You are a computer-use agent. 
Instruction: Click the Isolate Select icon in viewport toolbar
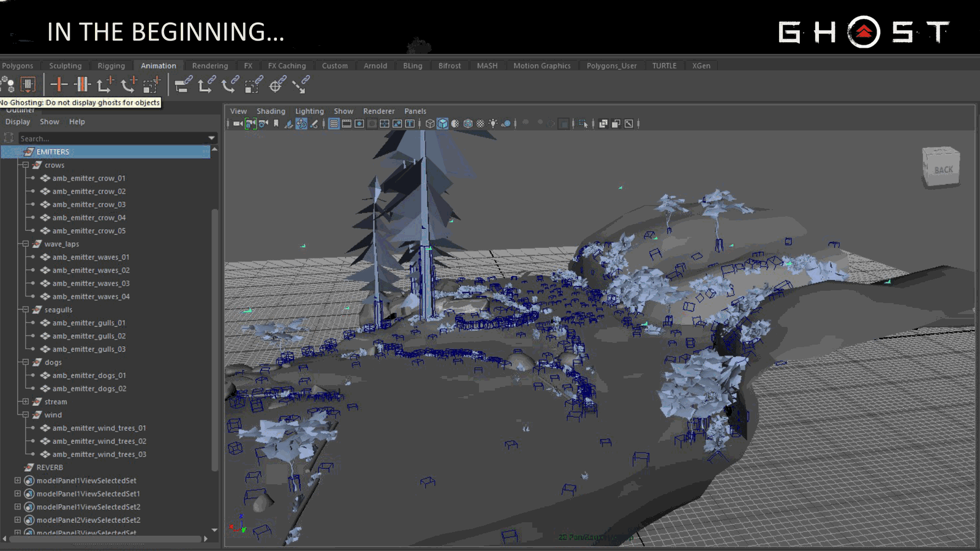pyautogui.click(x=583, y=124)
